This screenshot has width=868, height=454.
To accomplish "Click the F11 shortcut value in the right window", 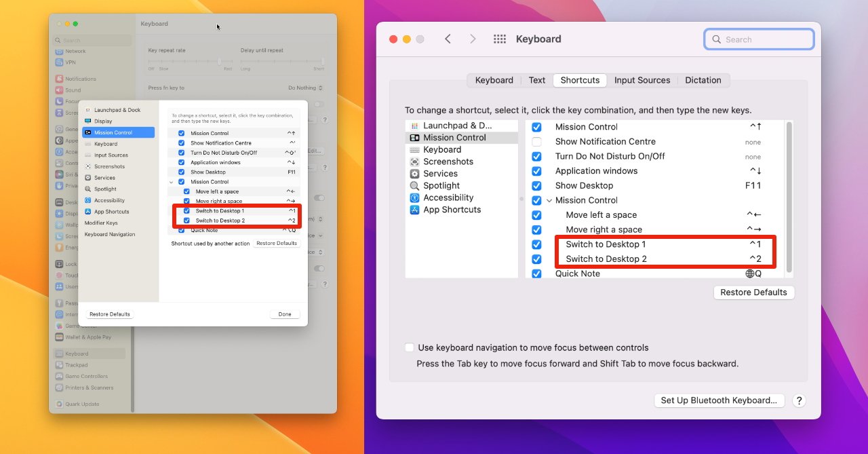I will pos(753,186).
